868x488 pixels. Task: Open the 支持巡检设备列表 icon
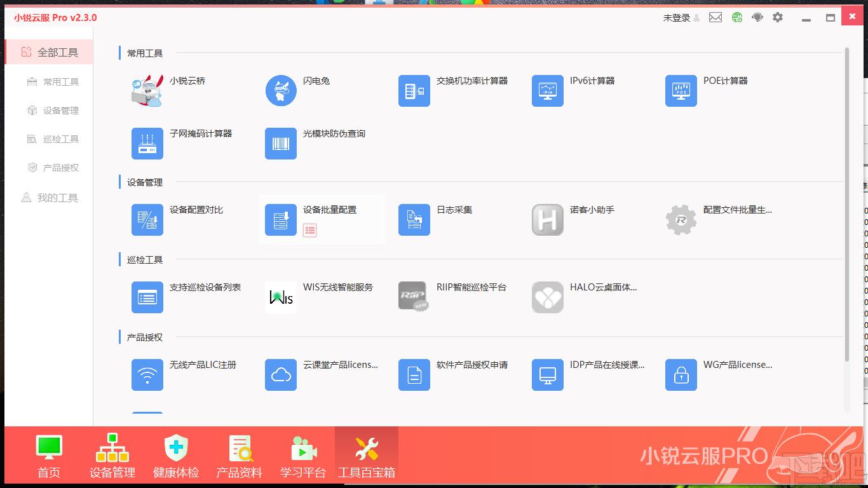(x=147, y=297)
